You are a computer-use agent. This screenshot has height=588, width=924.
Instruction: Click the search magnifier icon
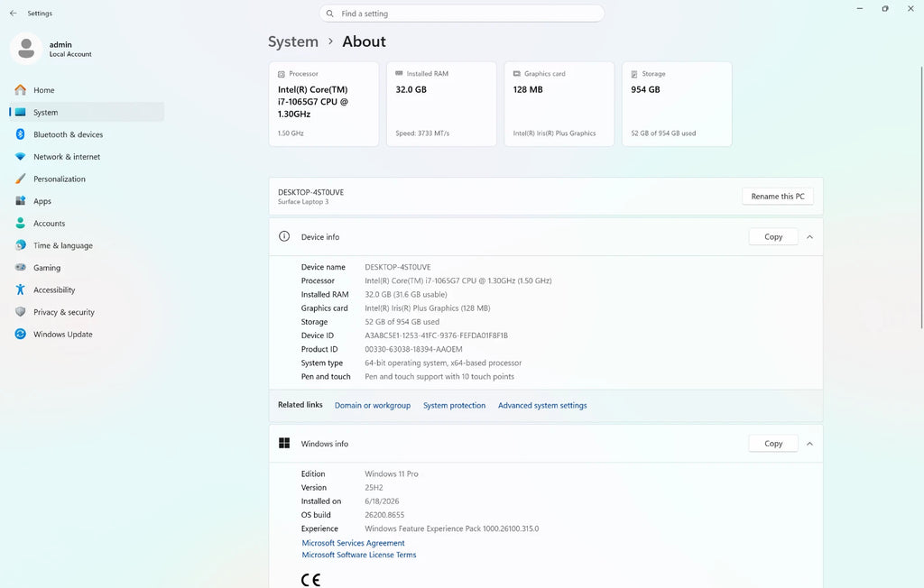click(330, 14)
